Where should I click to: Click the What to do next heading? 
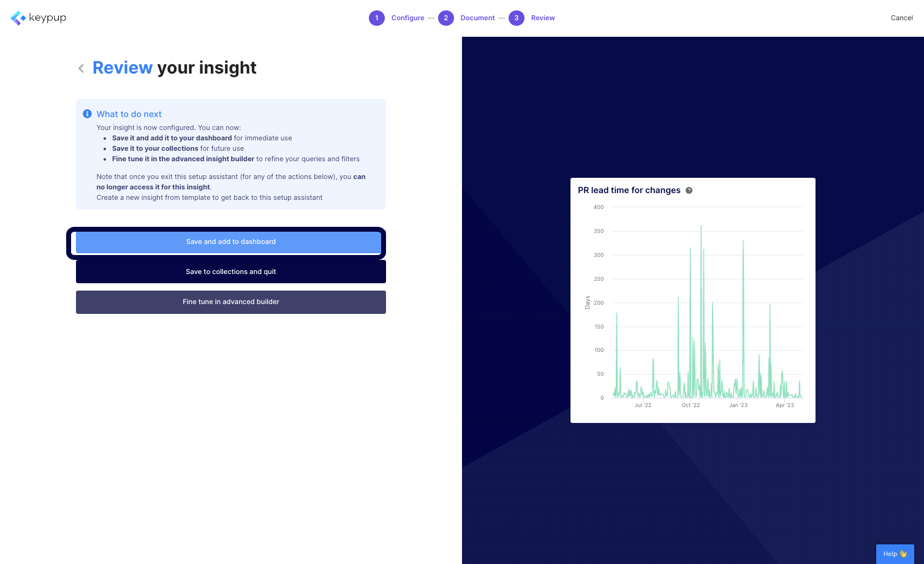pos(129,114)
